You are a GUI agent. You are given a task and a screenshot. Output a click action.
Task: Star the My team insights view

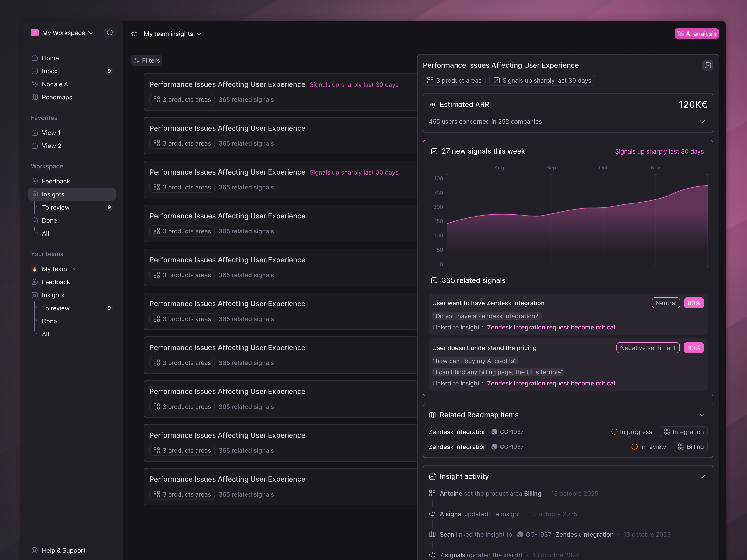(x=134, y=34)
